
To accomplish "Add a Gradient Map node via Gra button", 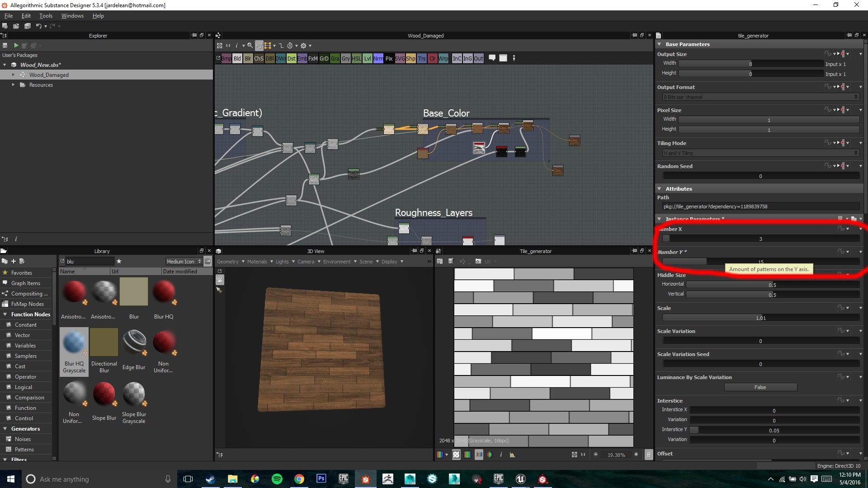I will coord(335,58).
